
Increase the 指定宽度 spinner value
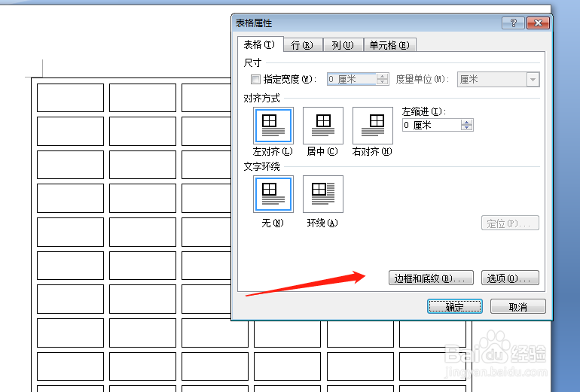click(x=382, y=77)
